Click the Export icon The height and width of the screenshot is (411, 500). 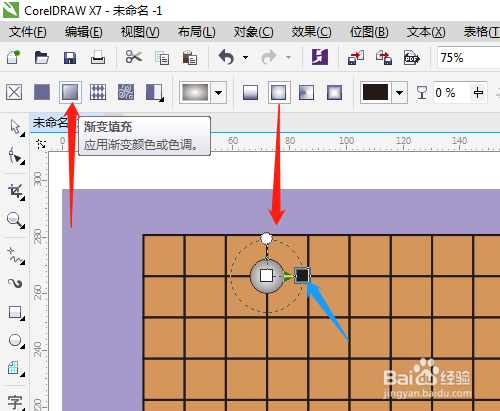click(384, 57)
